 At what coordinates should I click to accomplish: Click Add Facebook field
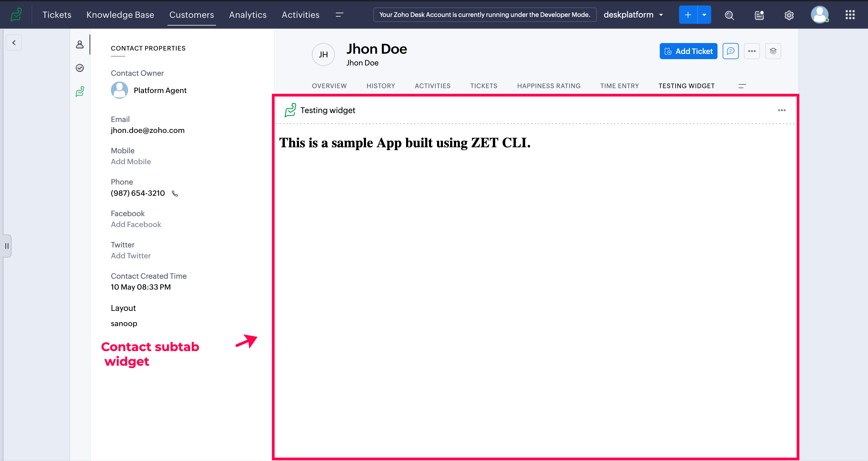point(136,224)
